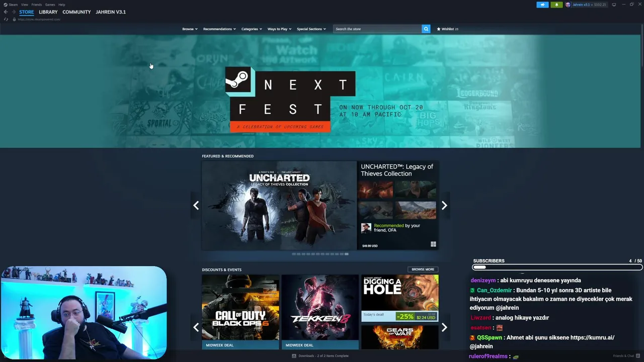The width and height of the screenshot is (644, 362).
Task: Go forward with the right arrow icon
Action: coord(14,12)
